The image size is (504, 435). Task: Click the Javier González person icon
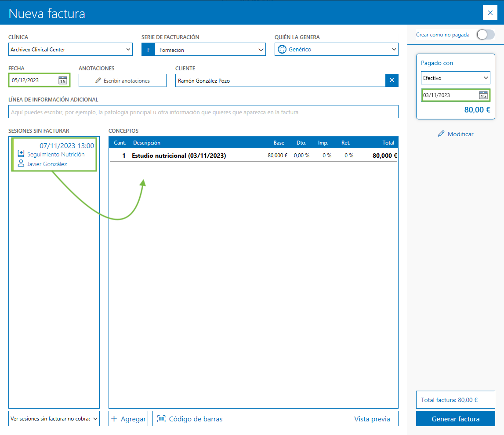tap(21, 164)
